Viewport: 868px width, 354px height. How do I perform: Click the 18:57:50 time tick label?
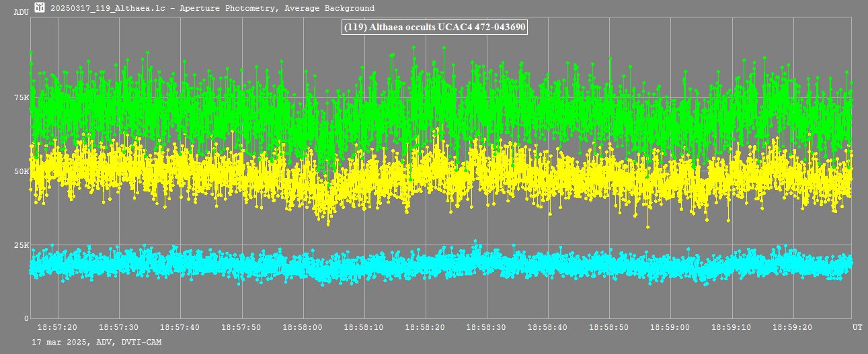point(241,327)
